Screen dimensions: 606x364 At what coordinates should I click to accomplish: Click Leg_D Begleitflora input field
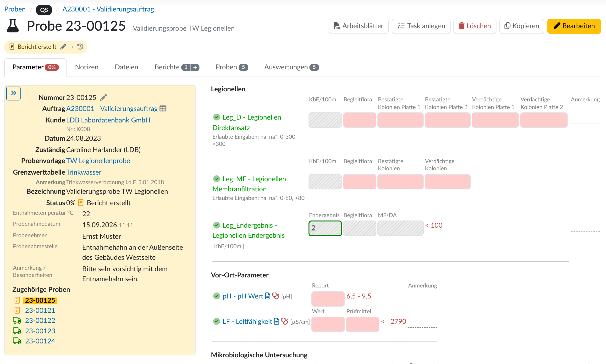pos(359,120)
